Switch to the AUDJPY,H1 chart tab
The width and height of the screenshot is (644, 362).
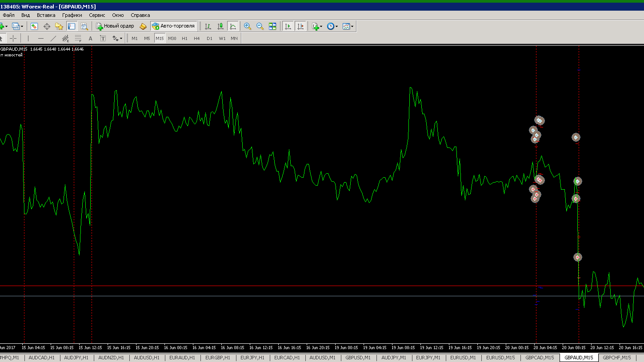pyautogui.click(x=76, y=358)
